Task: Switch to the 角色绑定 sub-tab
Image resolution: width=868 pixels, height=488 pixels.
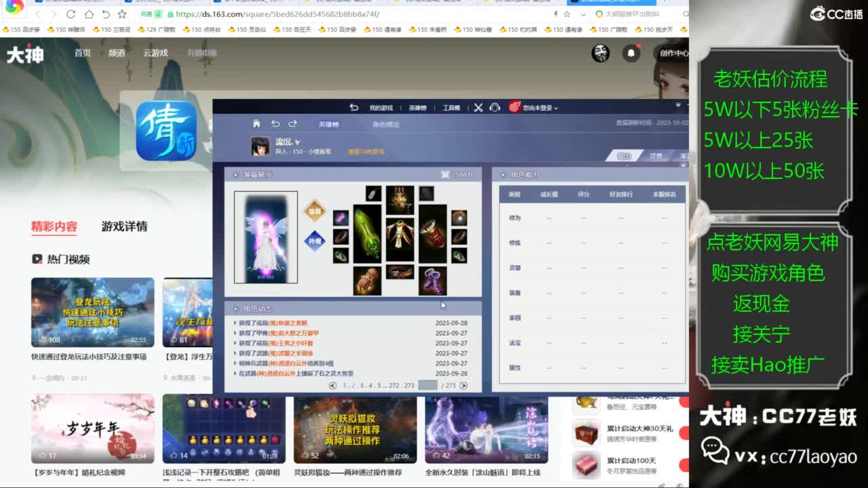Action: pos(386,125)
